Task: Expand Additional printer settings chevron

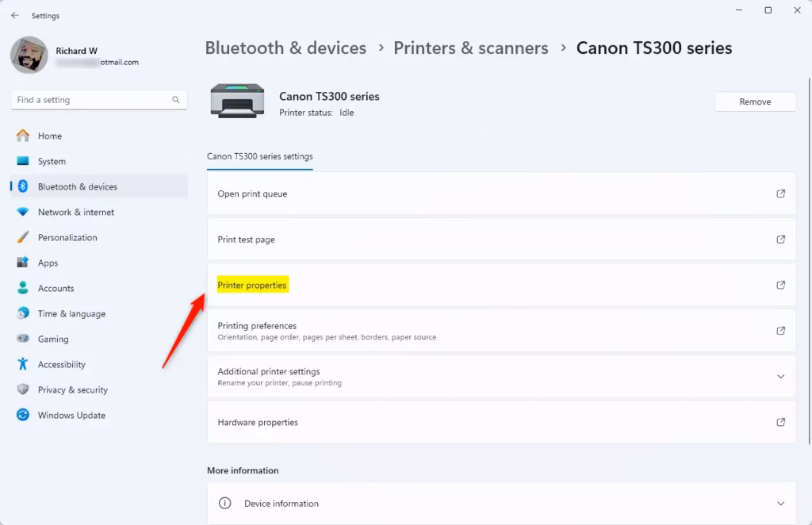Action: (x=781, y=377)
